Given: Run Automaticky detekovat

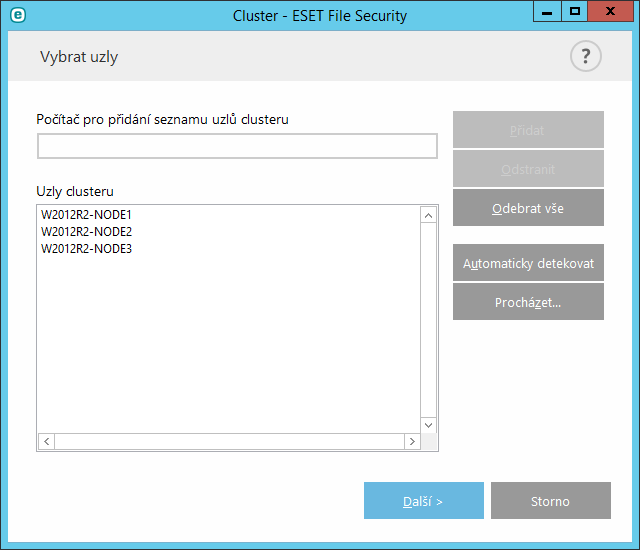Looking at the screenshot, I should click(528, 263).
